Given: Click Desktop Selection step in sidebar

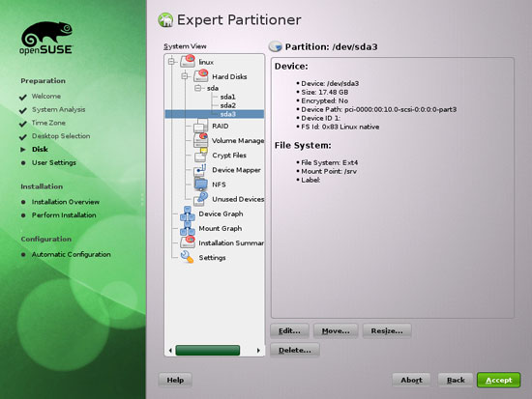Looking at the screenshot, I should 61,136.
